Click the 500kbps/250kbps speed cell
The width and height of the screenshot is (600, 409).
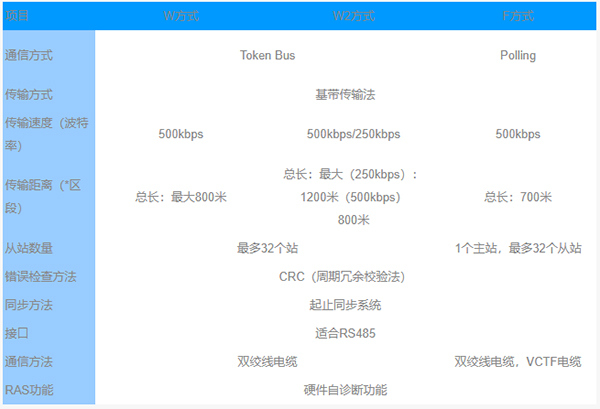[x=353, y=134]
